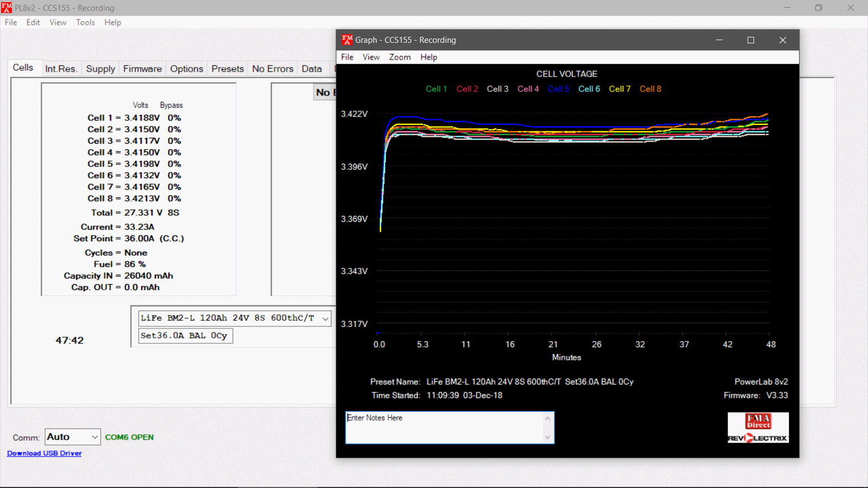Image resolution: width=868 pixels, height=488 pixels.
Task: Click the Graph window FMA title icon
Action: click(347, 40)
